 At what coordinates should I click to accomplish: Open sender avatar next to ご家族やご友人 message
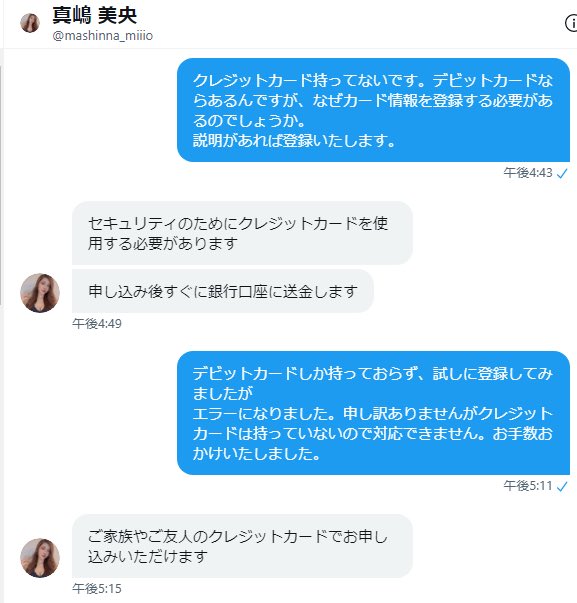coord(40,558)
